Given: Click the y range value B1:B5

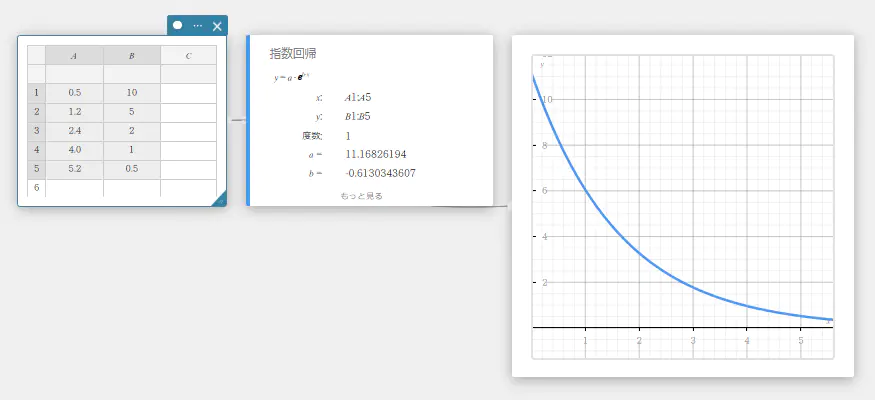Looking at the screenshot, I should point(358,117).
